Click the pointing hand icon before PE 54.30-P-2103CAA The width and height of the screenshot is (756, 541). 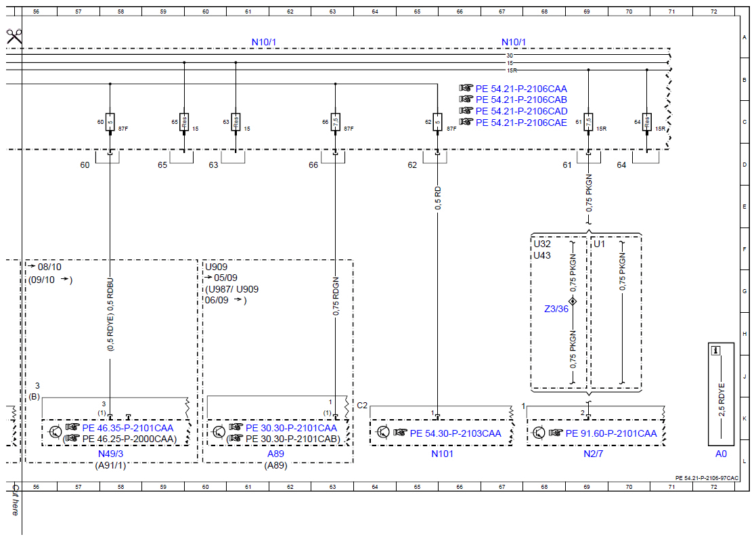click(x=400, y=433)
